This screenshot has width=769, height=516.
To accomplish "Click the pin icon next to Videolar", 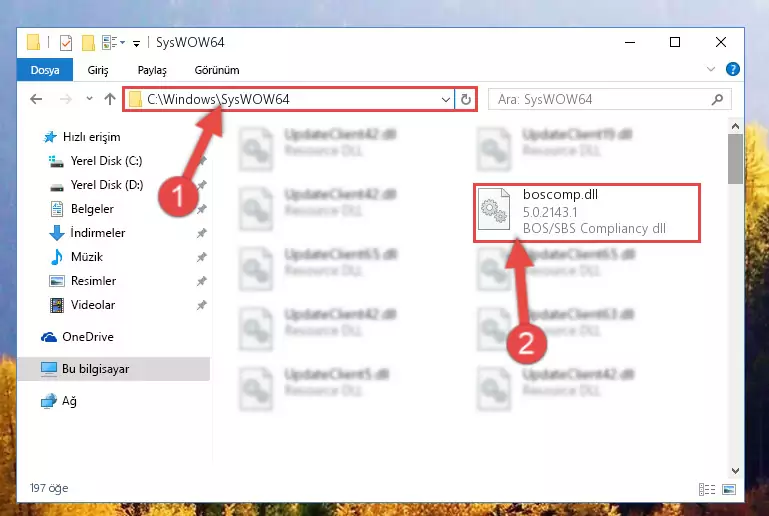I will [x=202, y=305].
